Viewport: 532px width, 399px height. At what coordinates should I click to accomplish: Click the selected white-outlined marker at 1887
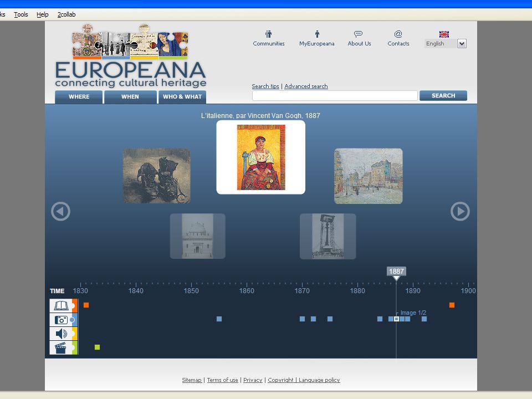click(396, 319)
